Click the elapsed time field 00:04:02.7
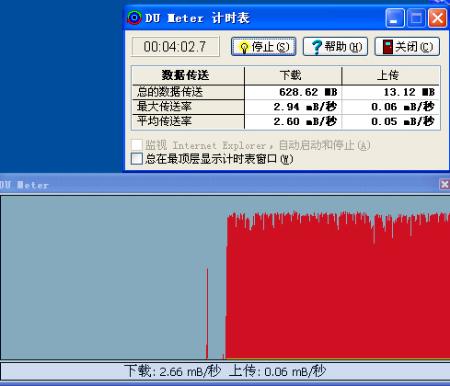 point(176,47)
